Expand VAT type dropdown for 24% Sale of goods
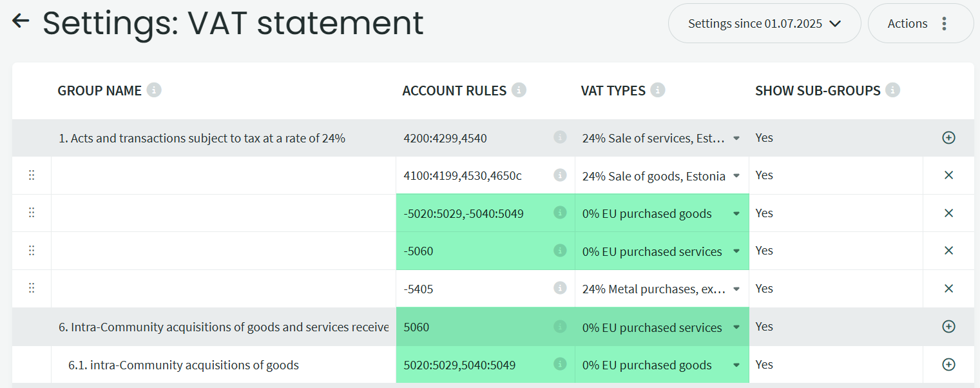 (736, 176)
